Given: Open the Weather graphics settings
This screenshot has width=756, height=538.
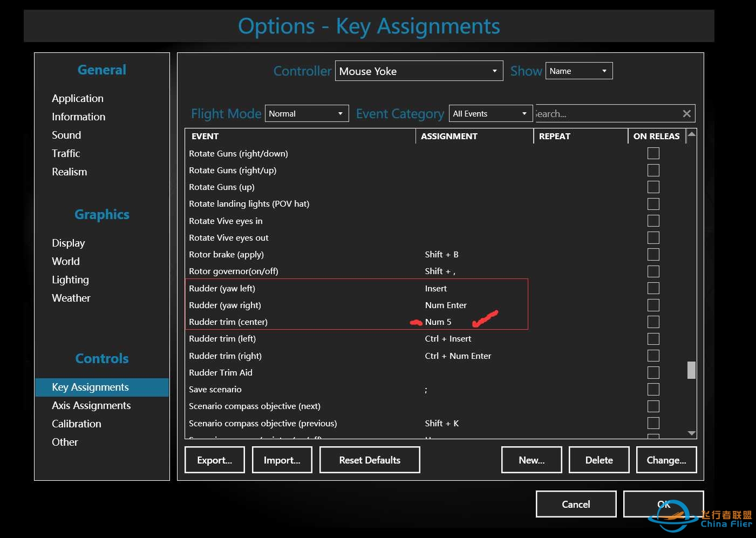Looking at the screenshot, I should [71, 298].
